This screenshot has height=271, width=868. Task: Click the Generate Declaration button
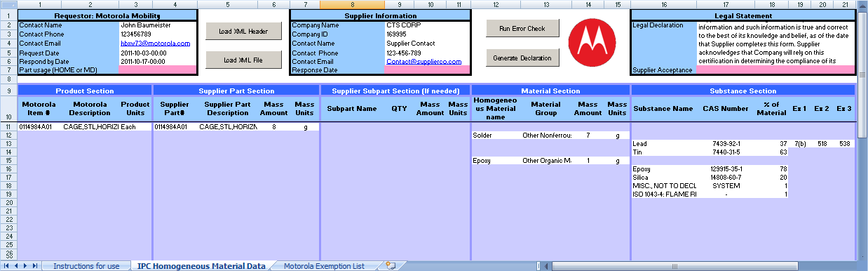pos(522,58)
